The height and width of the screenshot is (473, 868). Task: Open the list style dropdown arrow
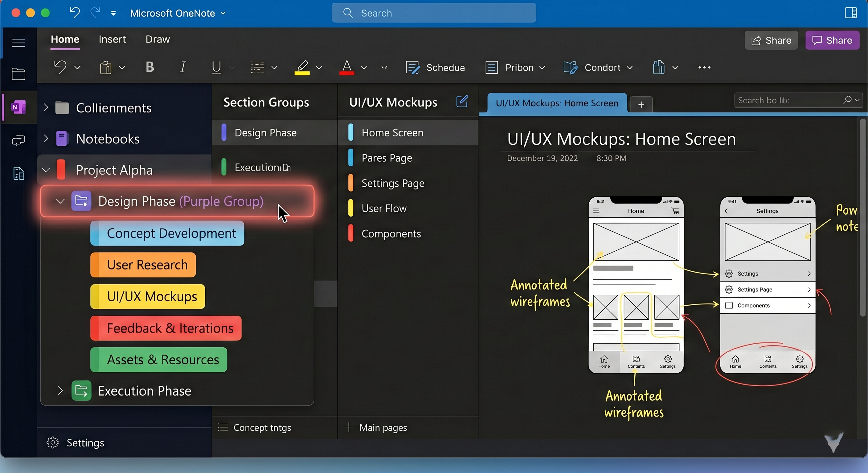click(275, 67)
